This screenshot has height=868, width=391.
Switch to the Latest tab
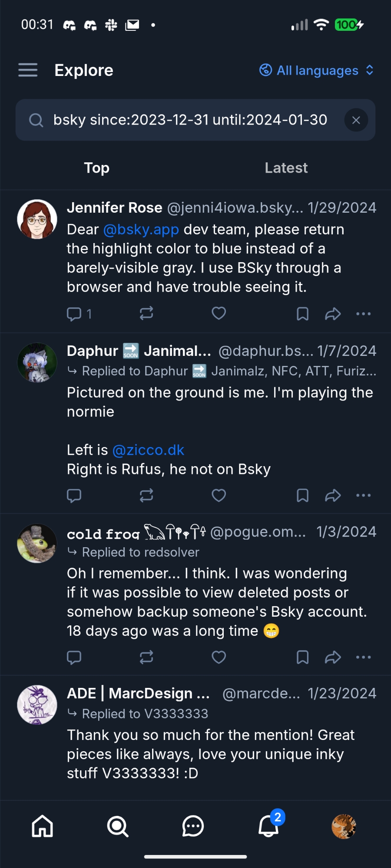click(286, 168)
